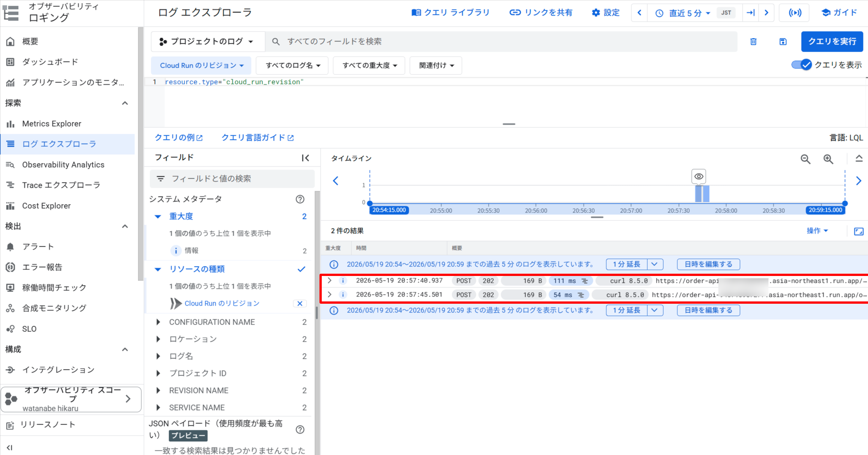The width and height of the screenshot is (868, 455).
Task: Toggle クエリを表示 switch
Action: pyautogui.click(x=802, y=65)
